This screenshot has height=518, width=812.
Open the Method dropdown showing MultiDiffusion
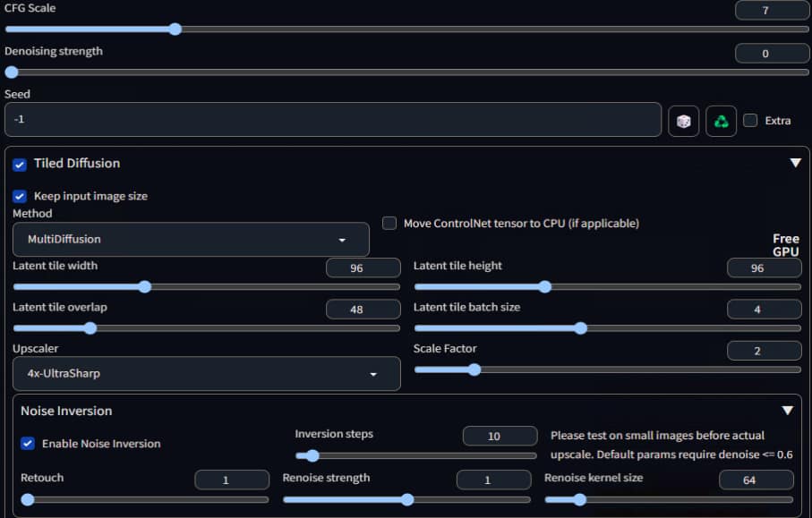[x=191, y=240]
